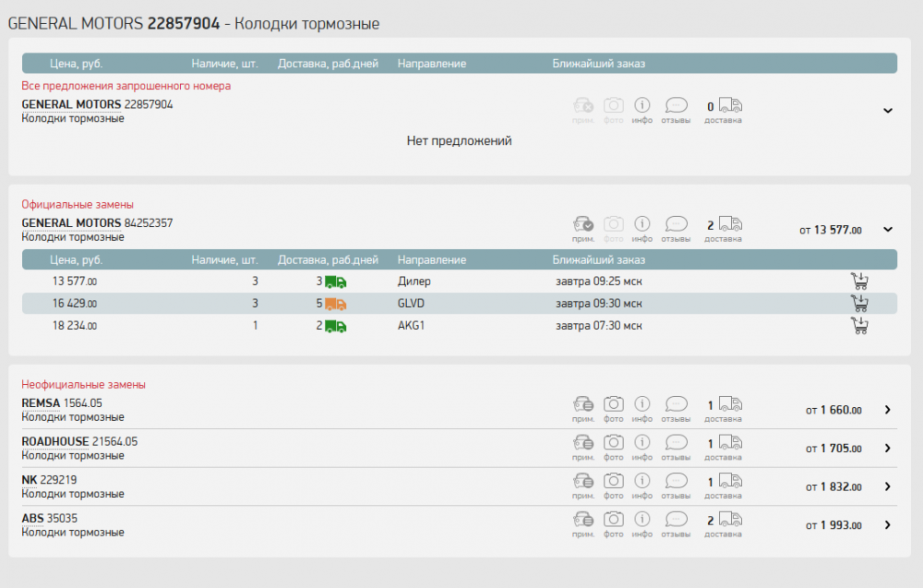Click the REMSA brand name link
The image size is (923, 588).
pos(41,402)
